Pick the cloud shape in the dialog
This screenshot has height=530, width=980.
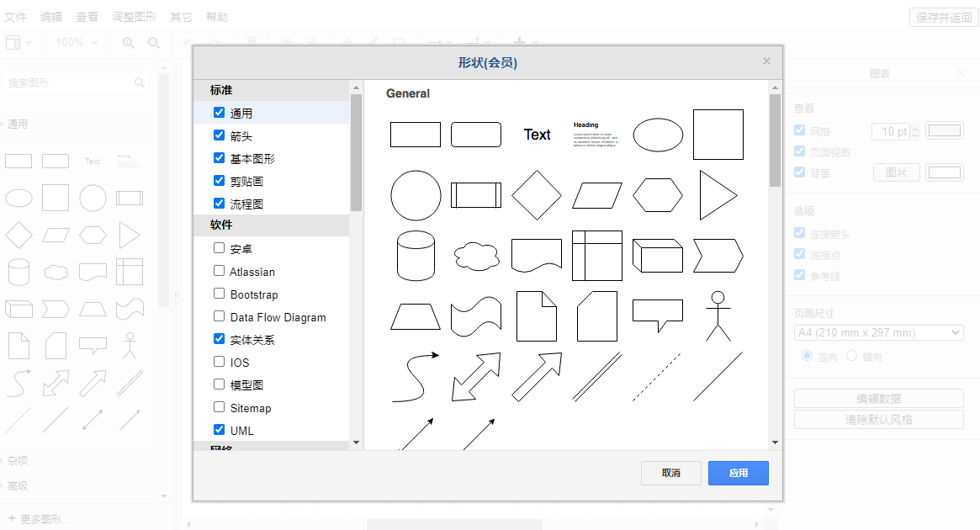tap(476, 256)
